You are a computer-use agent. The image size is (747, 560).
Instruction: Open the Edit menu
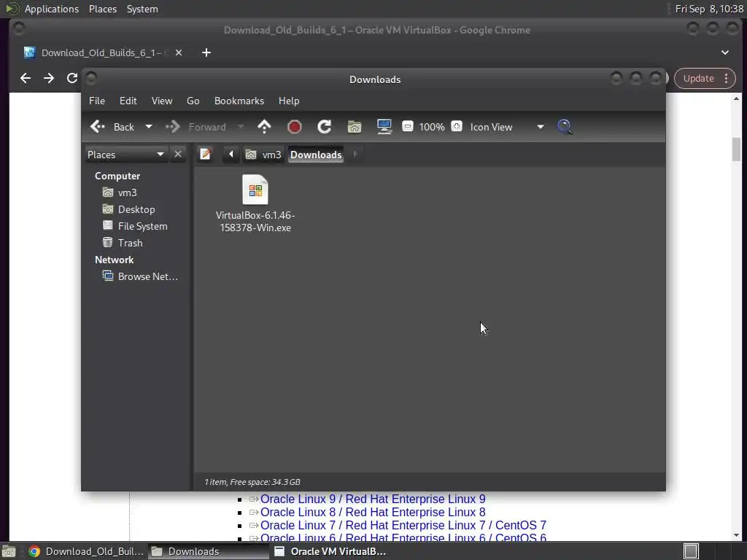tap(128, 101)
